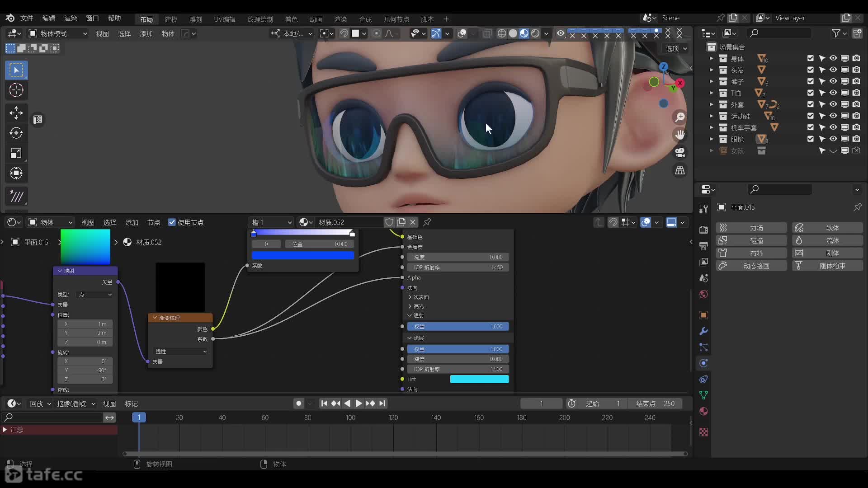Adjust the 透射 权重 slider

(x=458, y=326)
